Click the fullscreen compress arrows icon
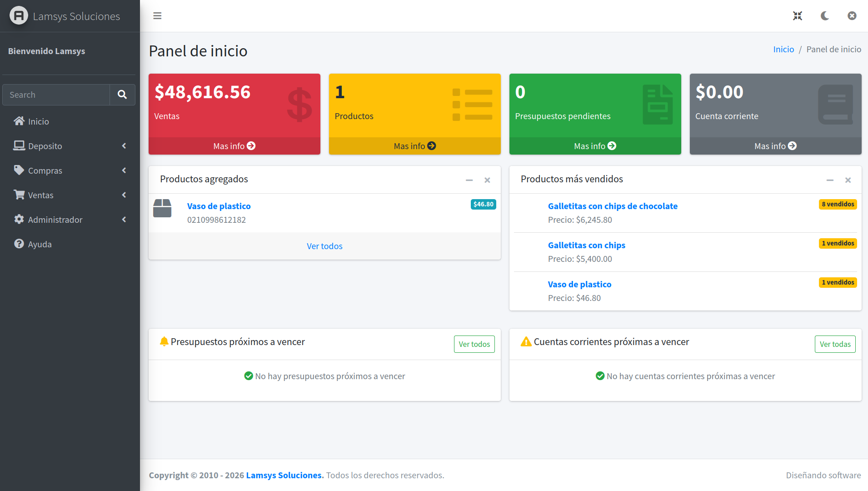Screen dimensions: 868x491 (x=798, y=16)
